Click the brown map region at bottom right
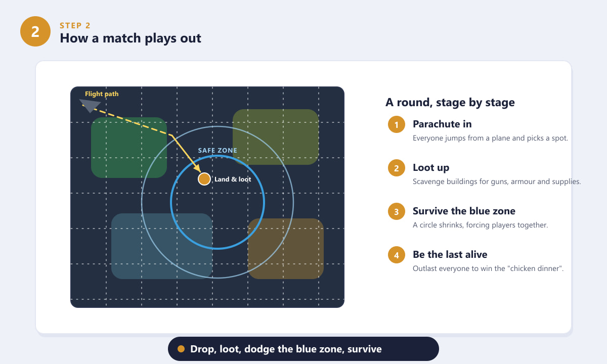 (x=286, y=249)
